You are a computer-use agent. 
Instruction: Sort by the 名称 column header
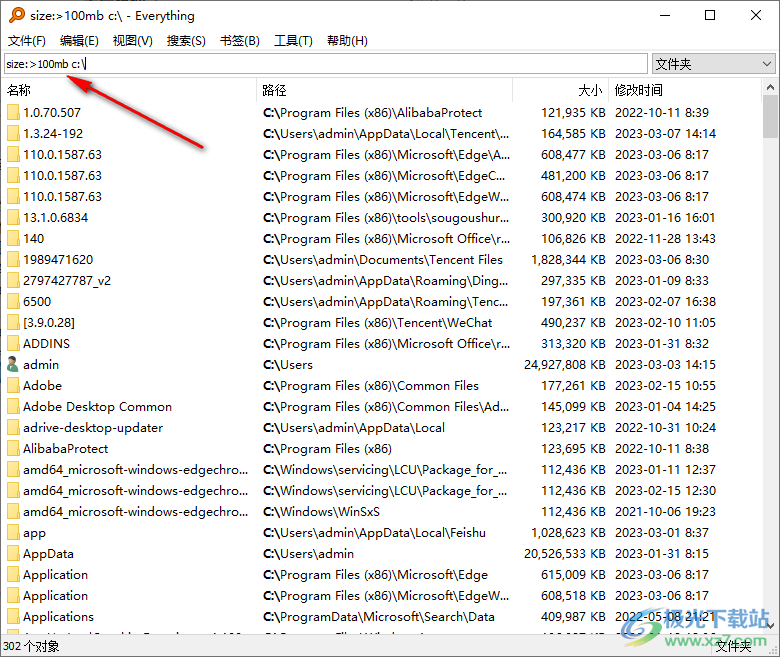click(129, 90)
